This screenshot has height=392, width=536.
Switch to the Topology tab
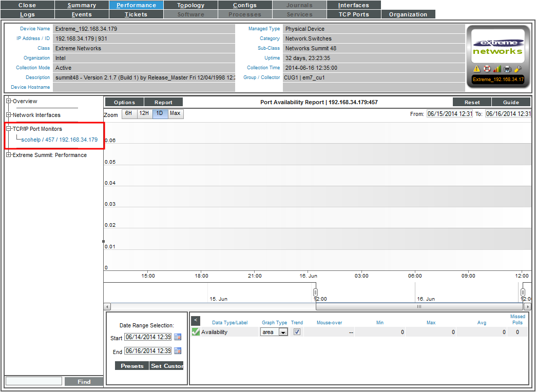point(190,5)
